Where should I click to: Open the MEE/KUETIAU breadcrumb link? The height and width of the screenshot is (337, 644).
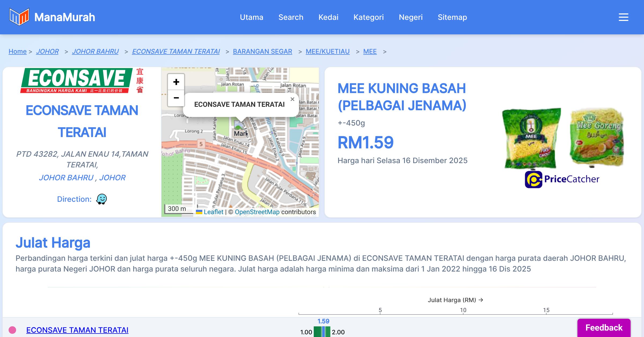(327, 51)
